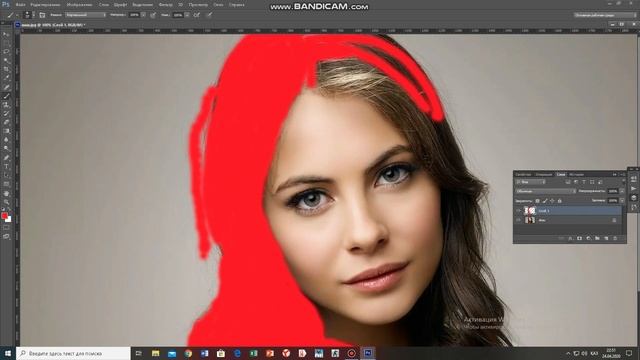The height and width of the screenshot is (360, 640).
Task: Select the Brush tool in the toolbox
Action: [6, 96]
